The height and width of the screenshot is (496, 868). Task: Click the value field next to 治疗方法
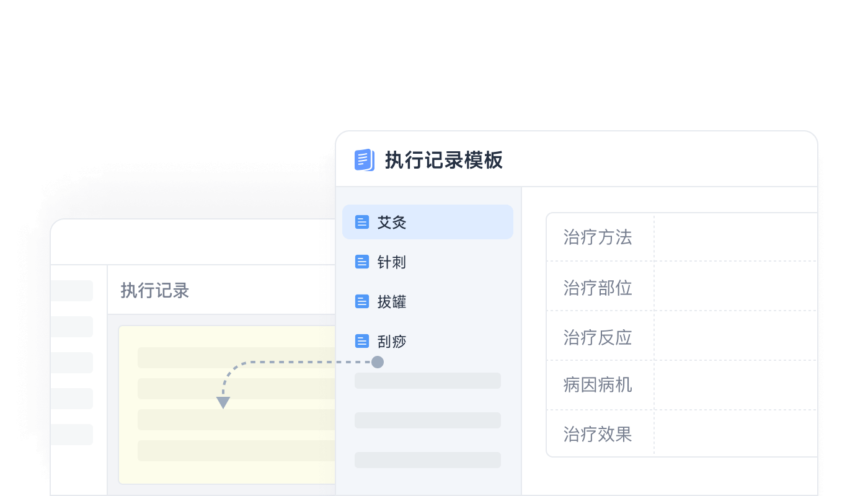coord(736,237)
